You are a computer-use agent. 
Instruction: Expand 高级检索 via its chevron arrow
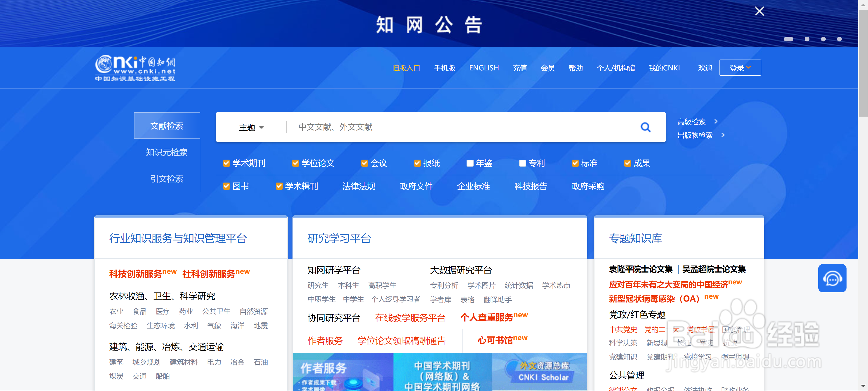[716, 121]
